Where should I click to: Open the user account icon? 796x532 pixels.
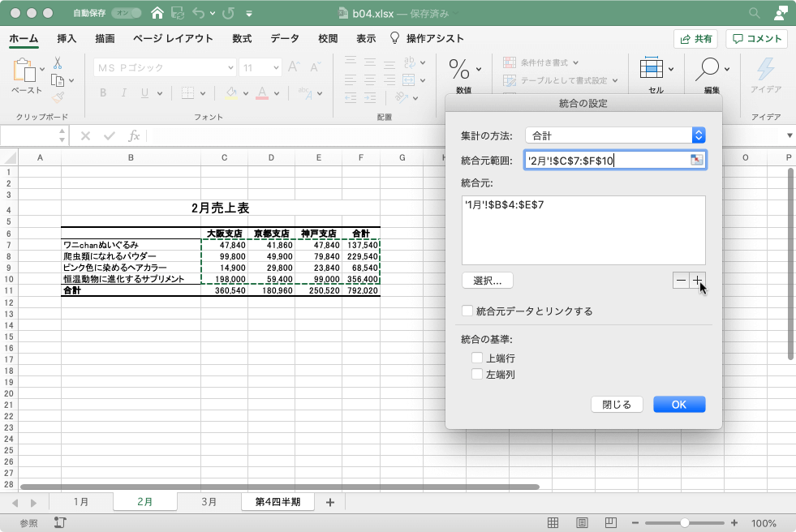point(781,13)
